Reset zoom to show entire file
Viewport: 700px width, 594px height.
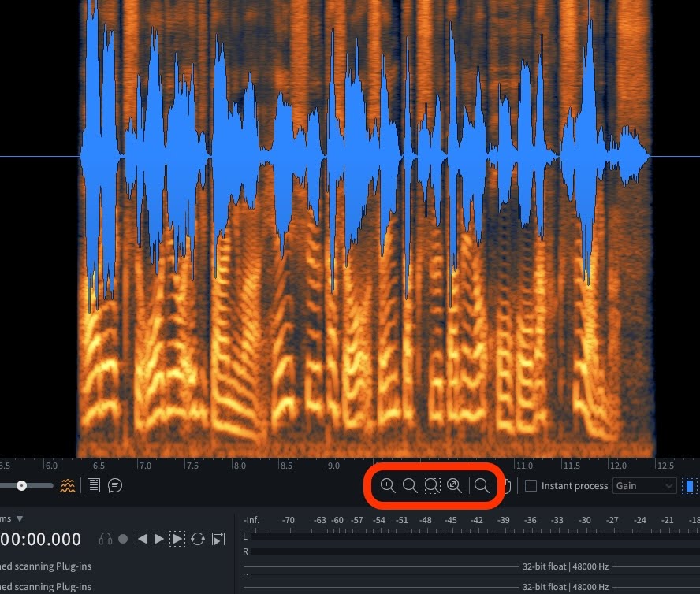click(x=454, y=486)
